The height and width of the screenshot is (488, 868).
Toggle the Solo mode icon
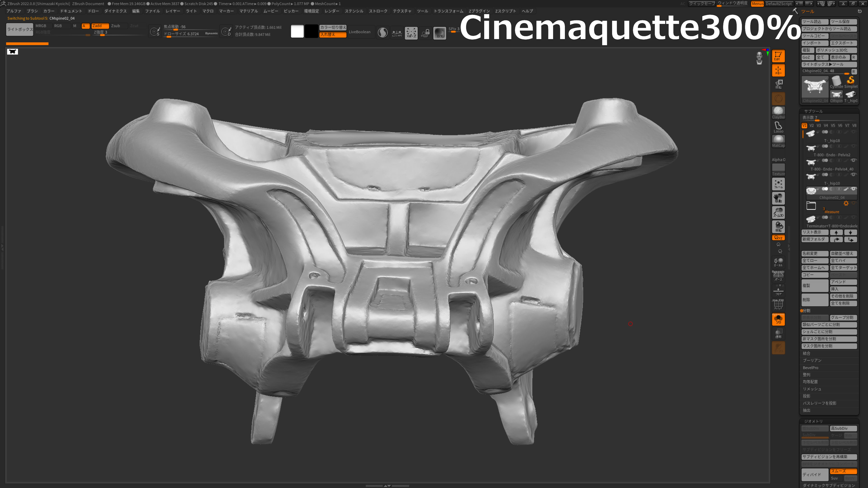pos(778,319)
